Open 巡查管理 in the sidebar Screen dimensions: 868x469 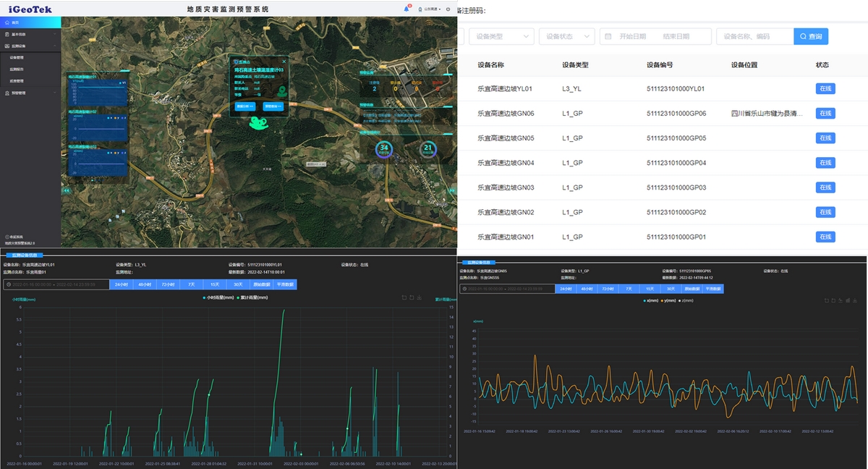17,81
